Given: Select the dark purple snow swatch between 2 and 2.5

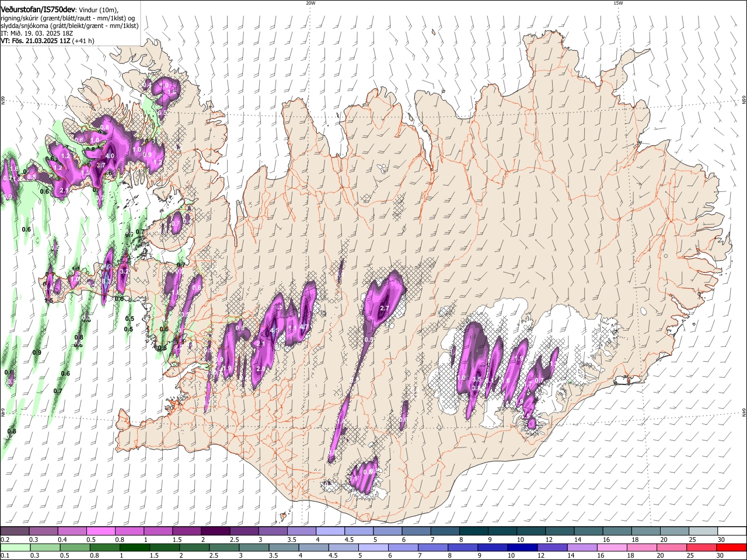Looking at the screenshot, I should coord(215,531).
